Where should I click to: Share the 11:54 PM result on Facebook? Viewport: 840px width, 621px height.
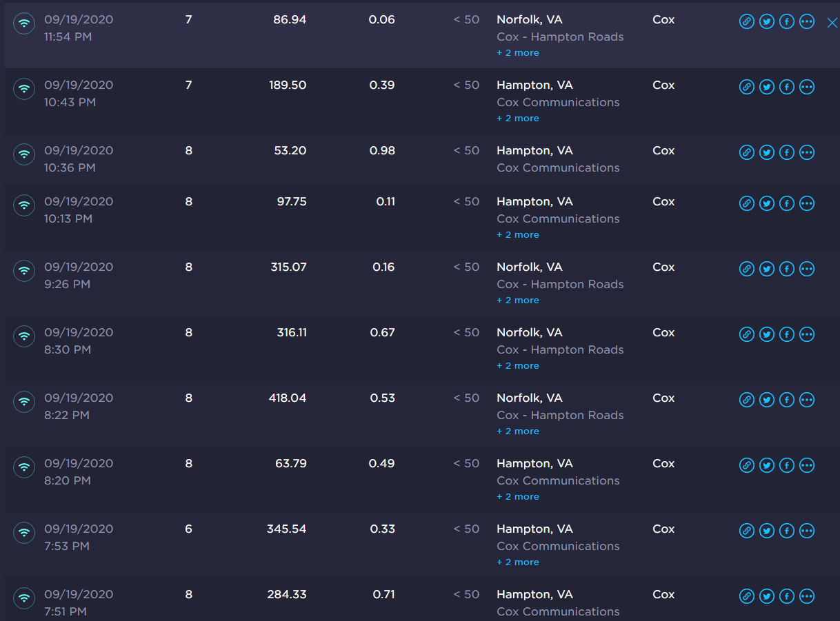[x=787, y=22]
